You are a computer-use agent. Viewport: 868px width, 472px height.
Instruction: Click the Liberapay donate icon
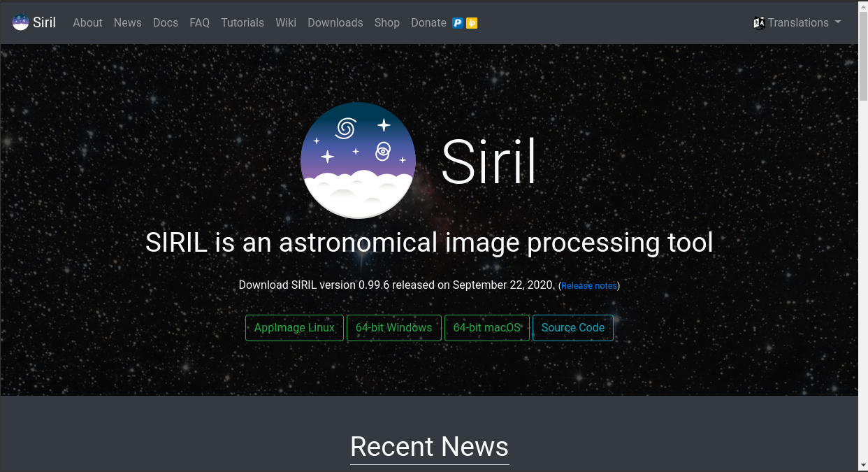(x=472, y=23)
